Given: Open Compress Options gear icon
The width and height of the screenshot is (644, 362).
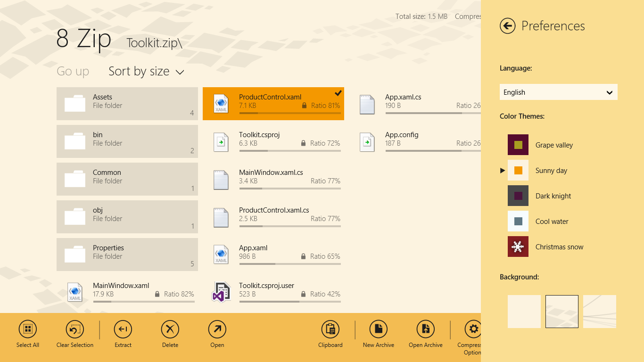Looking at the screenshot, I should tap(473, 329).
